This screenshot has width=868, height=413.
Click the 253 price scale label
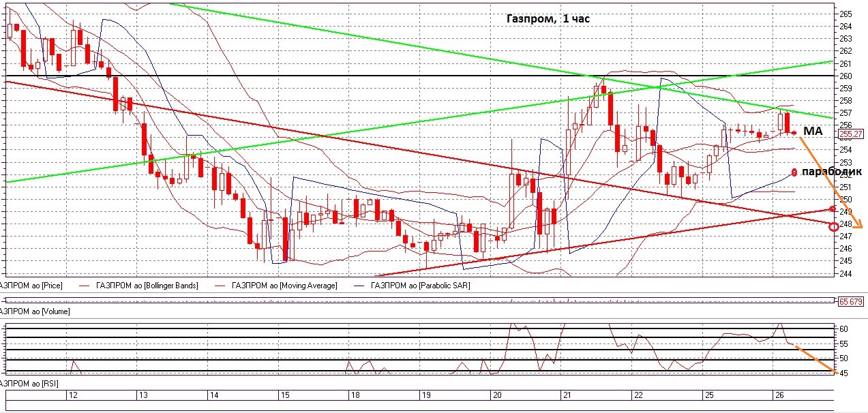[845, 162]
